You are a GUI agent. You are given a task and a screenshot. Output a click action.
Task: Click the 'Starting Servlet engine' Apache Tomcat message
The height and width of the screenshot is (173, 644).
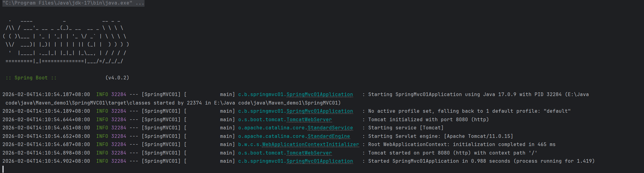coord(441,136)
